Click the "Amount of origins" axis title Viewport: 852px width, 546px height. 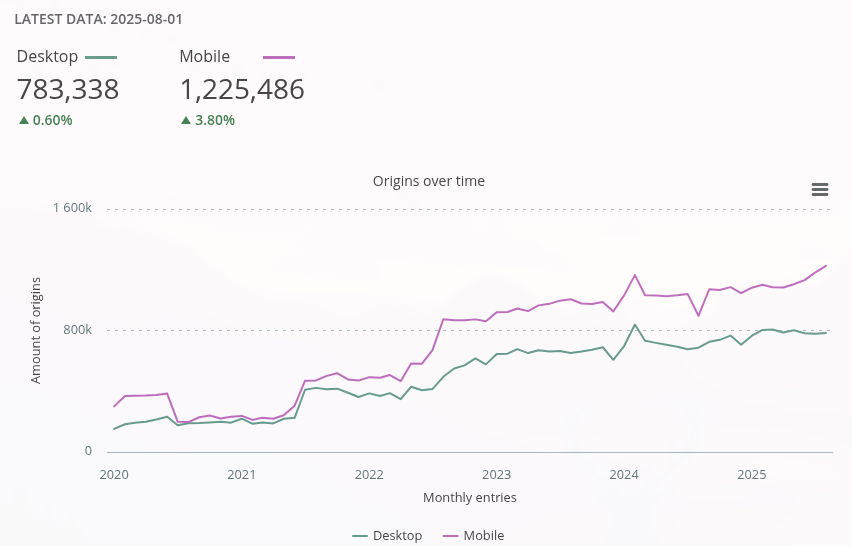(x=36, y=331)
